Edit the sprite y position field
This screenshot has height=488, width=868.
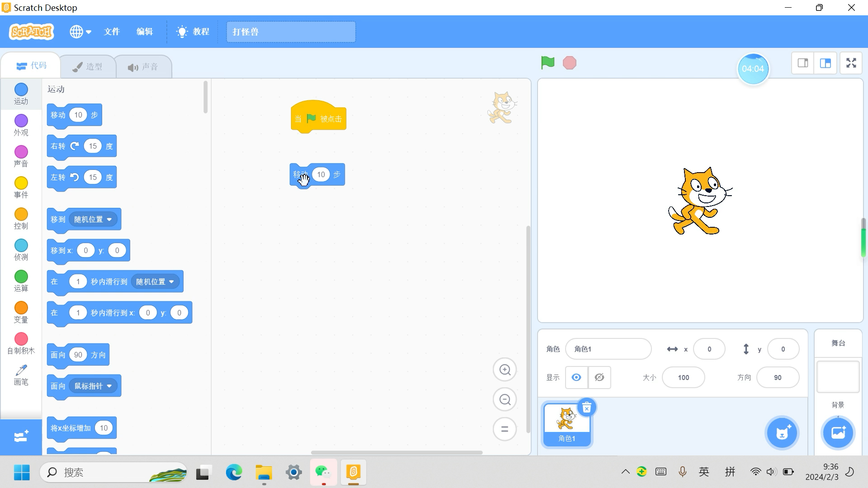click(783, 349)
